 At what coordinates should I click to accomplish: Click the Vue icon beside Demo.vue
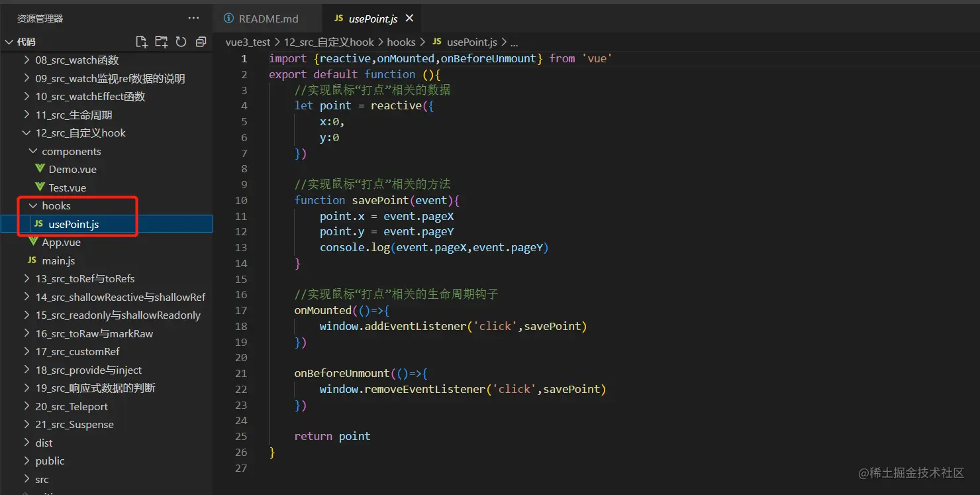40,169
